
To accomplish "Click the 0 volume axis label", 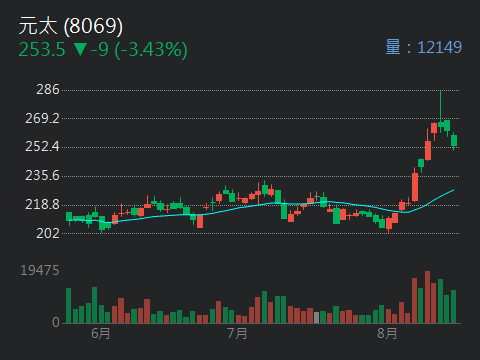I will [56, 322].
